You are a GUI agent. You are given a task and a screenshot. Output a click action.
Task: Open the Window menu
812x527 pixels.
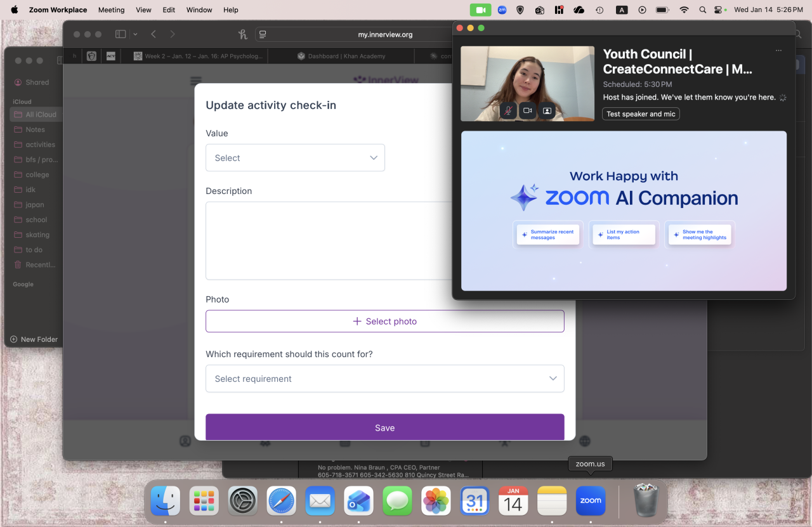[x=199, y=10]
